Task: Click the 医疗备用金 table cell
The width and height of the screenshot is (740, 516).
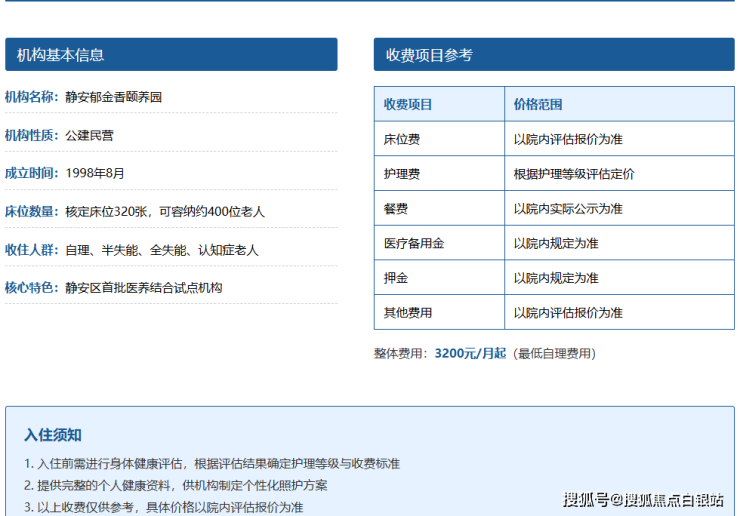Action: (x=439, y=243)
